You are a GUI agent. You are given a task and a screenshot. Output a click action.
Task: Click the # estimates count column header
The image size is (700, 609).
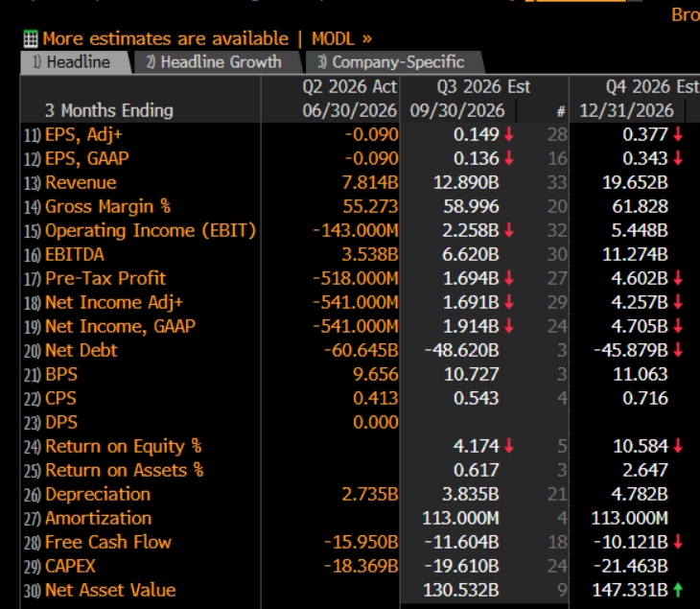pyautogui.click(x=561, y=111)
